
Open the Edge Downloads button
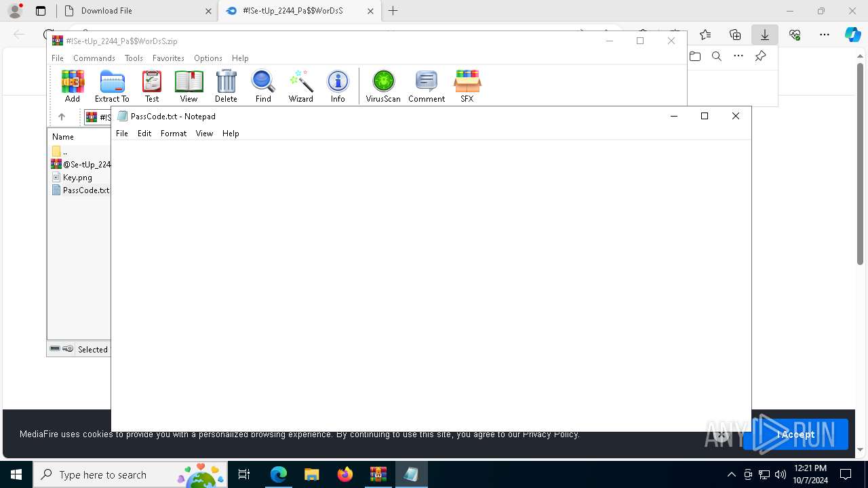[764, 35]
